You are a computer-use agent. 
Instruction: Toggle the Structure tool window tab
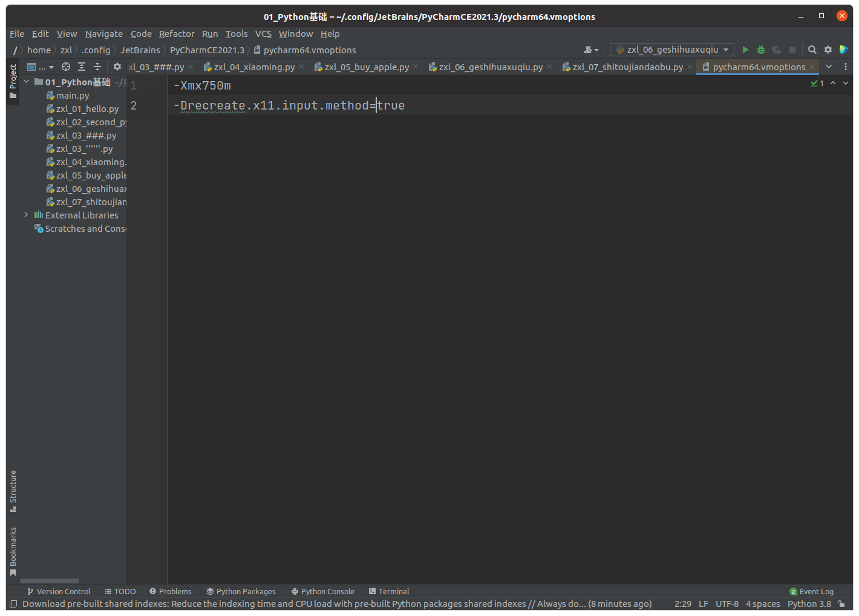click(x=13, y=491)
